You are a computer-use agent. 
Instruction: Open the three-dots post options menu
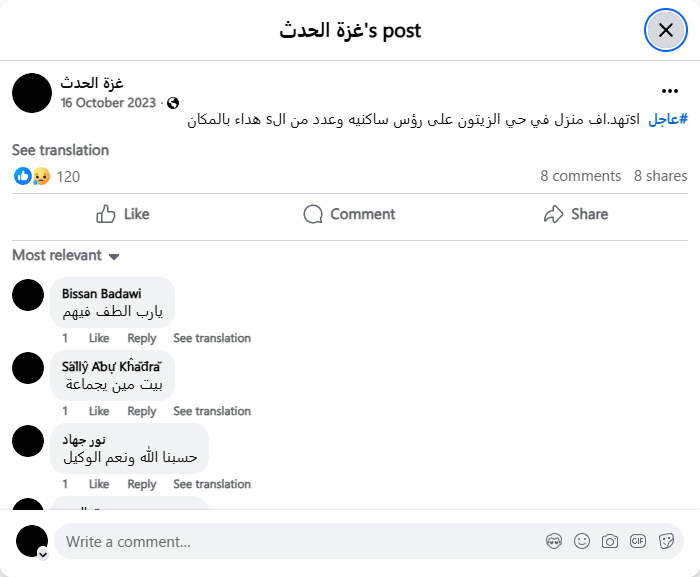click(670, 90)
